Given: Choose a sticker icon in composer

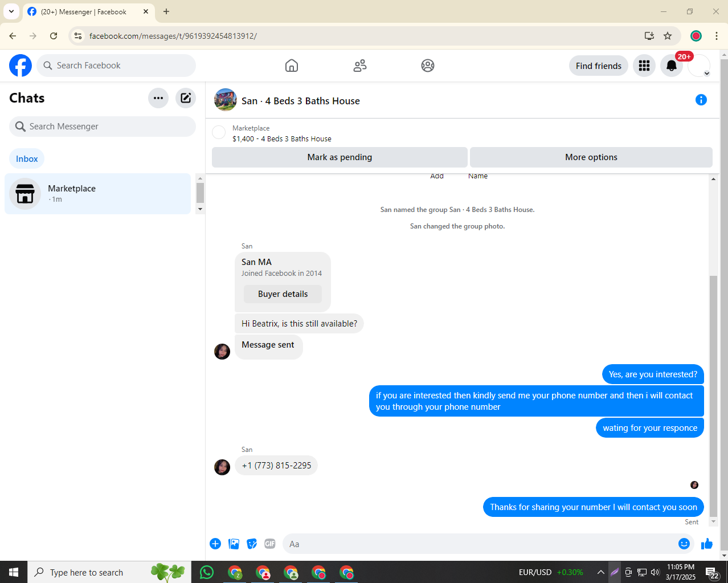Looking at the screenshot, I should point(252,544).
